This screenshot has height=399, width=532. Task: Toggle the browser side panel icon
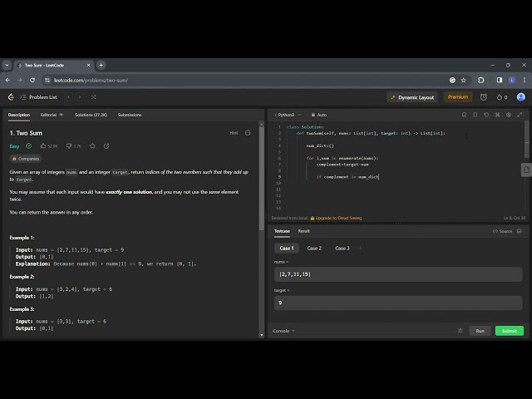click(x=499, y=81)
